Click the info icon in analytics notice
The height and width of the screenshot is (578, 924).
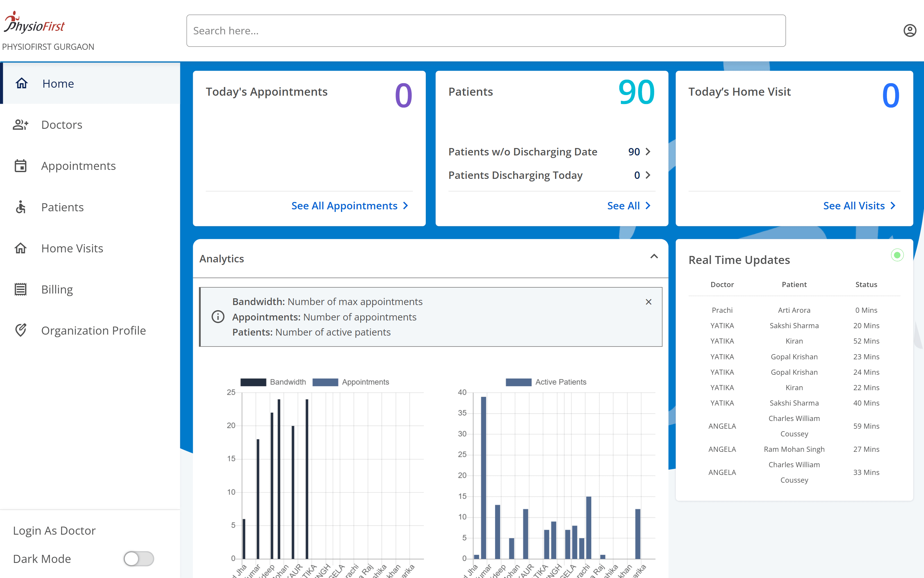tap(218, 317)
